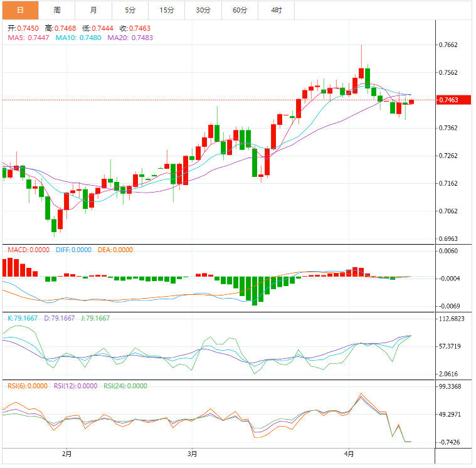This screenshot has height=468, width=476.
Task: Open the 月 monthly chart tab
Action: tap(93, 10)
